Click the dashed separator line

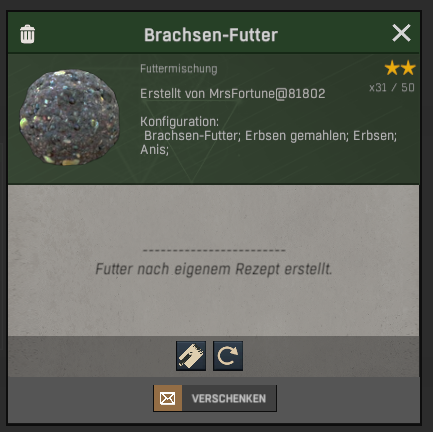coord(214,250)
